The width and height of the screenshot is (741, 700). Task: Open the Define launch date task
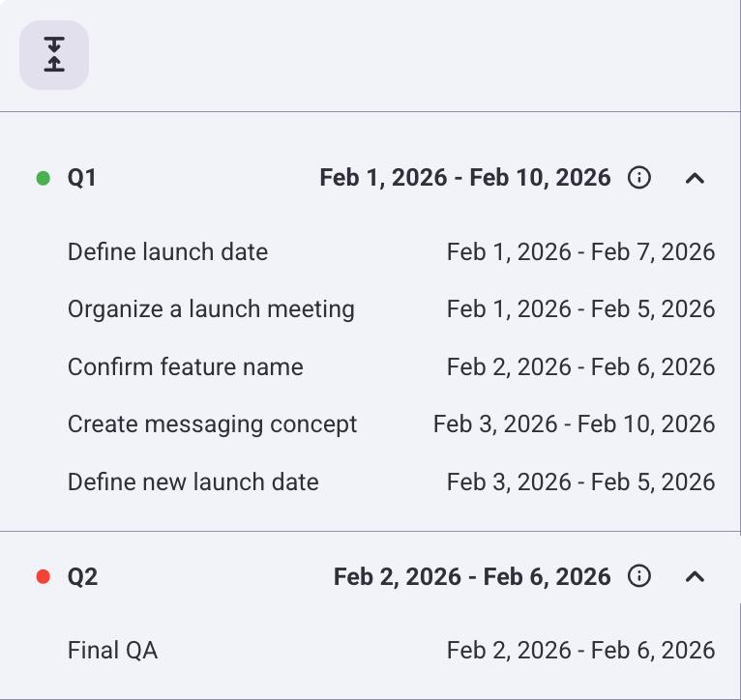click(x=167, y=252)
